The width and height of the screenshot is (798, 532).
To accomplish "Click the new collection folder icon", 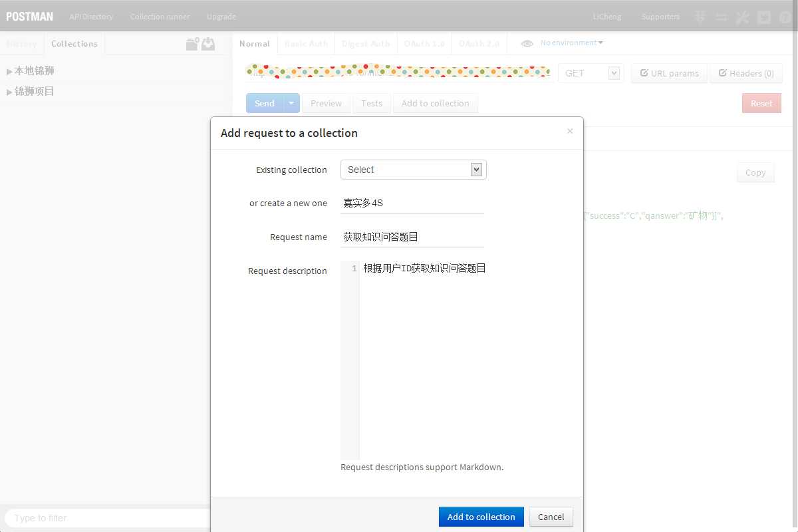I will 192,44.
